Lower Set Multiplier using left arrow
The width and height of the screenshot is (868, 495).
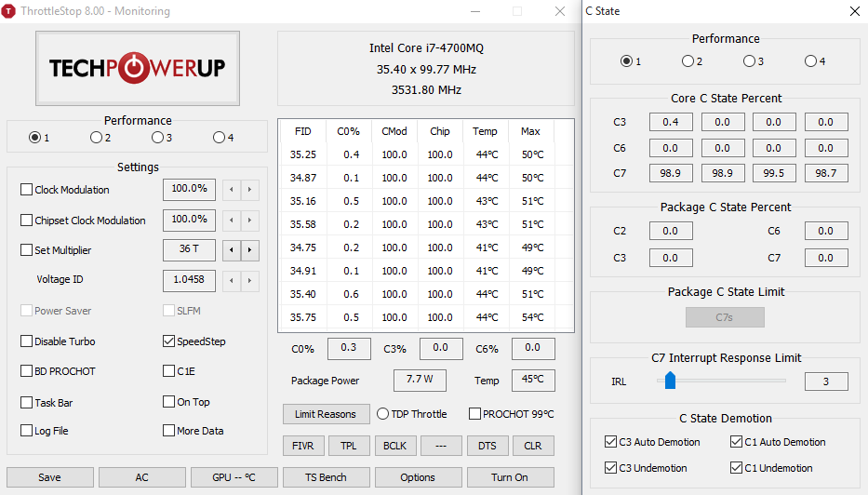pyautogui.click(x=232, y=250)
